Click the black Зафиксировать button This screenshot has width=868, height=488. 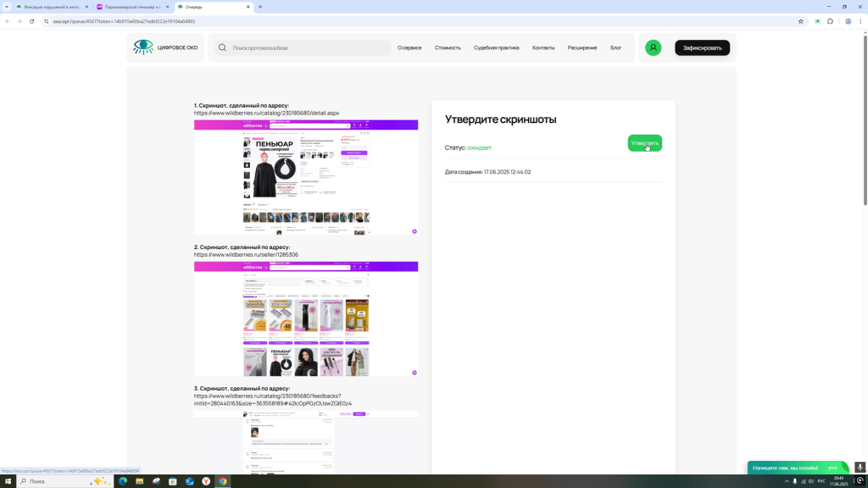[x=702, y=47]
